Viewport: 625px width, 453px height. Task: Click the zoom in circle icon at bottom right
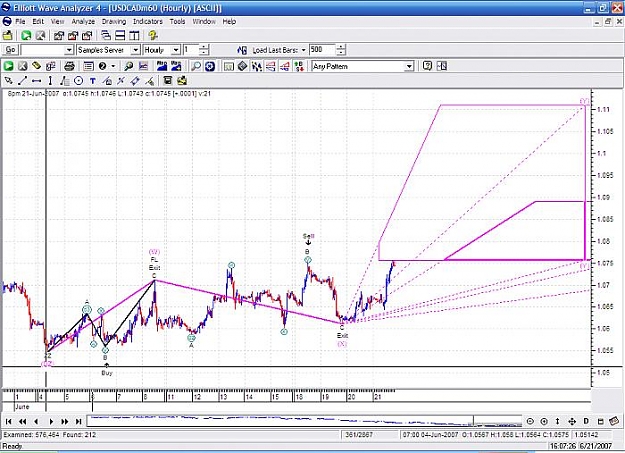click(544, 421)
